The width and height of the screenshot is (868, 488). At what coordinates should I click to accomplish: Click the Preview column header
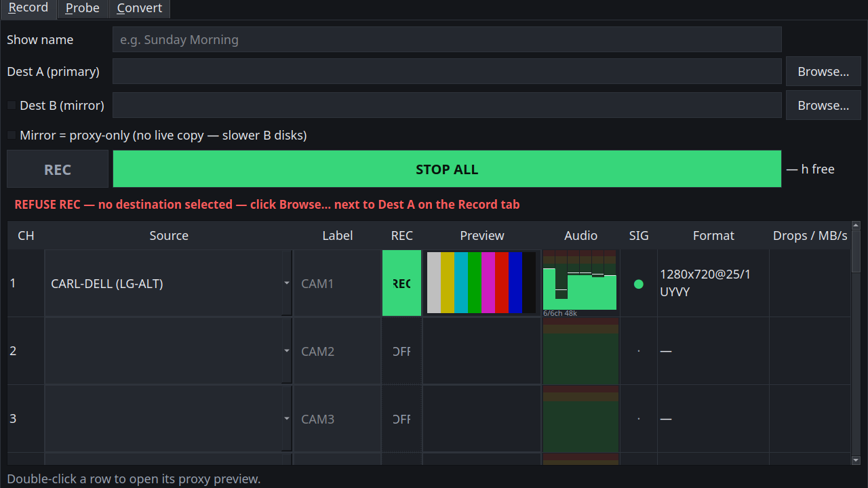(482, 235)
